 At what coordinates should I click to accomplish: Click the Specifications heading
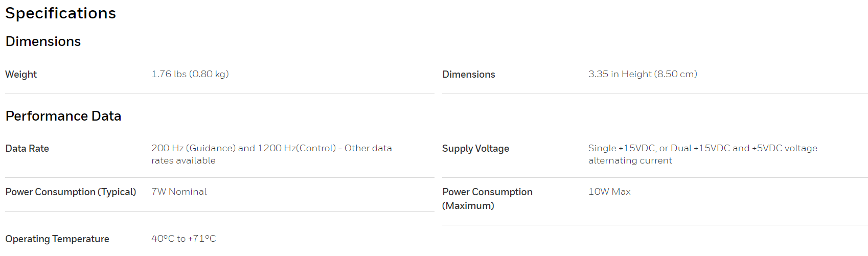tap(61, 13)
